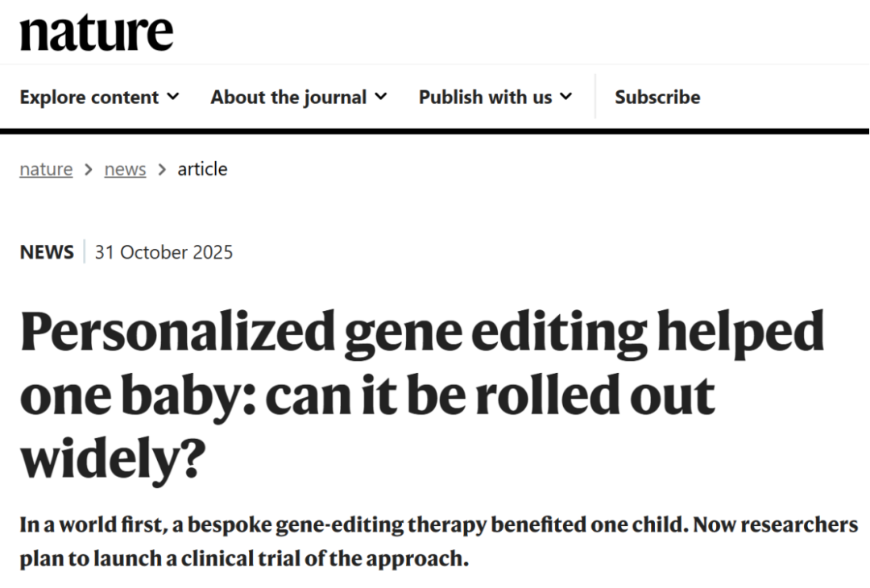870x588 pixels.
Task: Select the article breadcrumb item
Action: click(x=202, y=169)
